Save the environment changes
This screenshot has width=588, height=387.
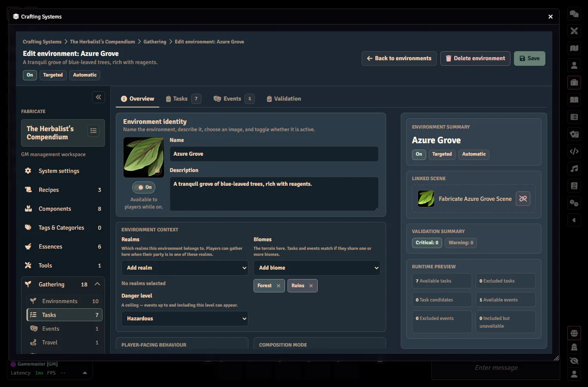[x=529, y=58]
